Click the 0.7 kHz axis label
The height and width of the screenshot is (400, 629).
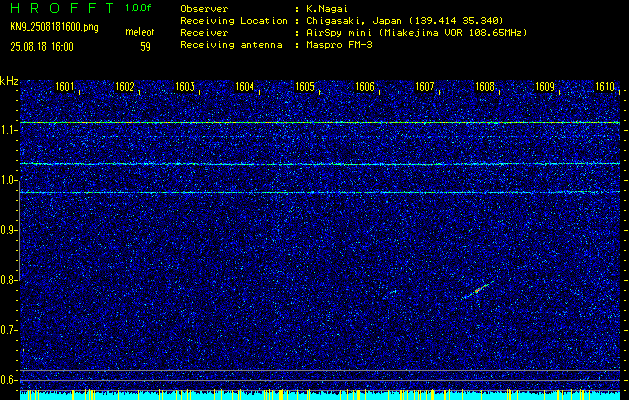(x=7, y=330)
